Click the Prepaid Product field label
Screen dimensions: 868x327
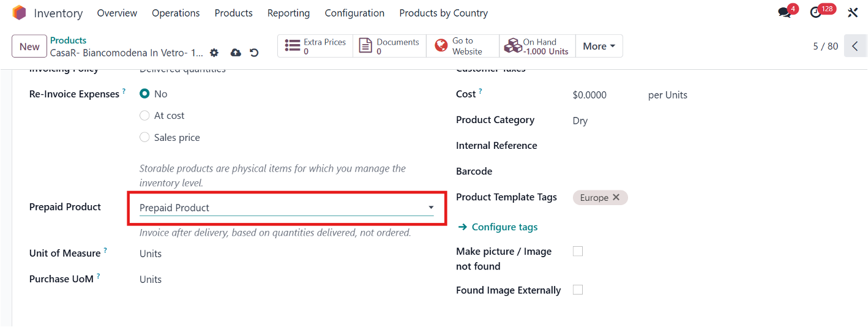[x=65, y=206]
